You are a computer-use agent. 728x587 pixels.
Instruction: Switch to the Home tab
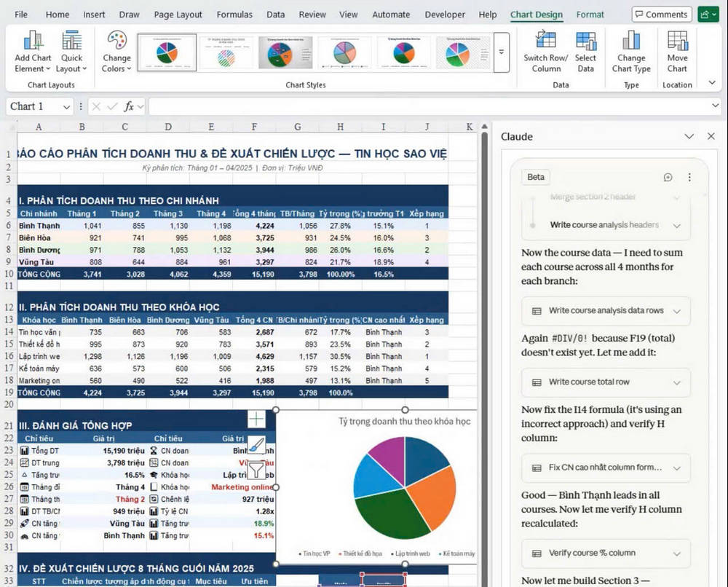click(57, 15)
